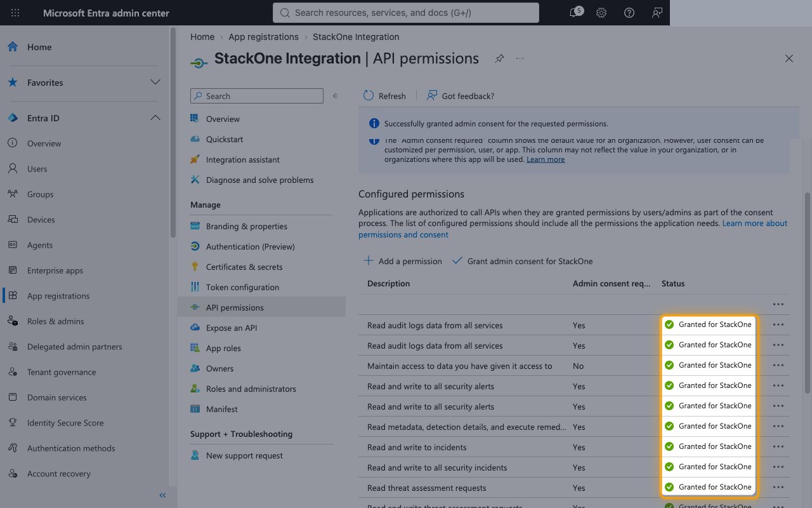Click the Refresh button
The image size is (812, 508).
tap(384, 96)
